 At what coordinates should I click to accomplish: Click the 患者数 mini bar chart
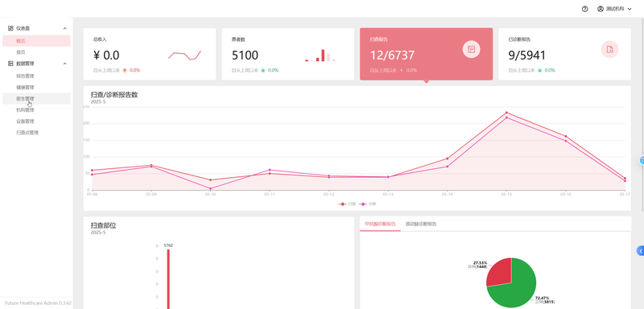coord(320,56)
